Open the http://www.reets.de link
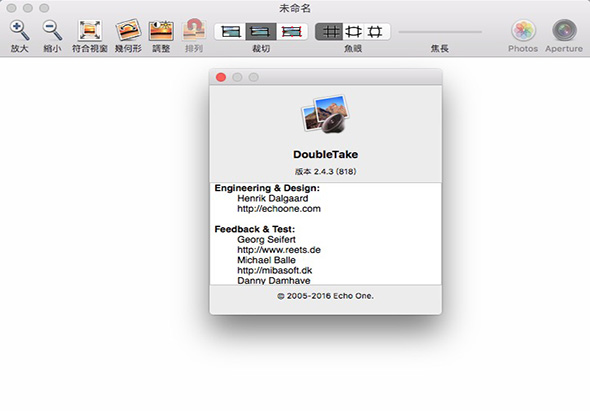The height and width of the screenshot is (411, 590). tap(279, 250)
